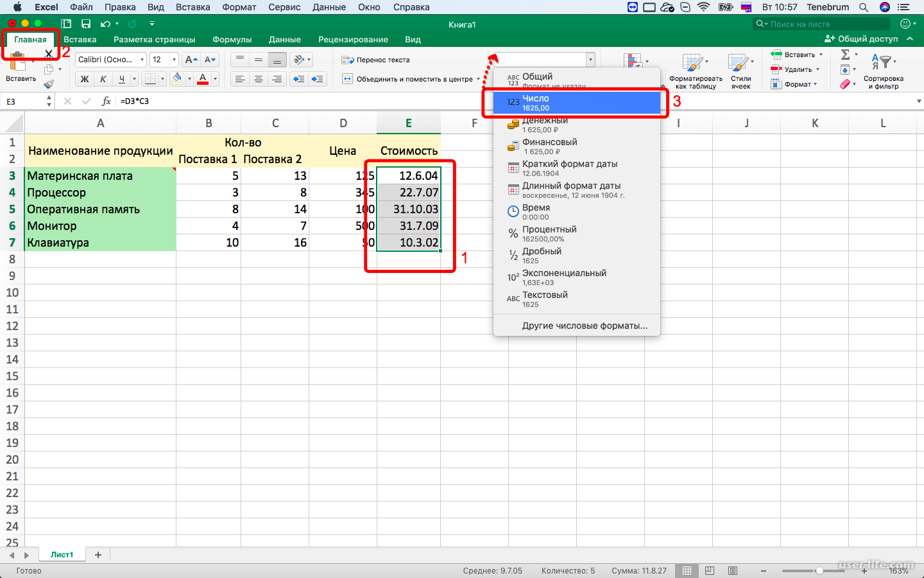Apply cell borders icon
The height and width of the screenshot is (578, 924).
click(x=150, y=79)
